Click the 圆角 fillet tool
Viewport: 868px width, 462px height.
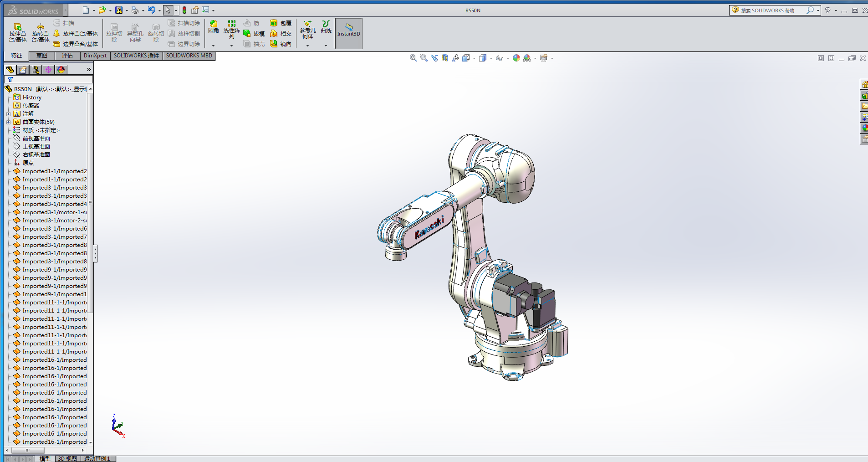pos(213,26)
